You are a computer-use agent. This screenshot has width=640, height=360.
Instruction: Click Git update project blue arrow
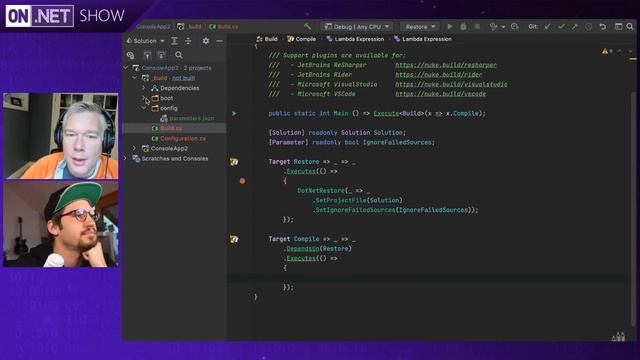pos(547,27)
